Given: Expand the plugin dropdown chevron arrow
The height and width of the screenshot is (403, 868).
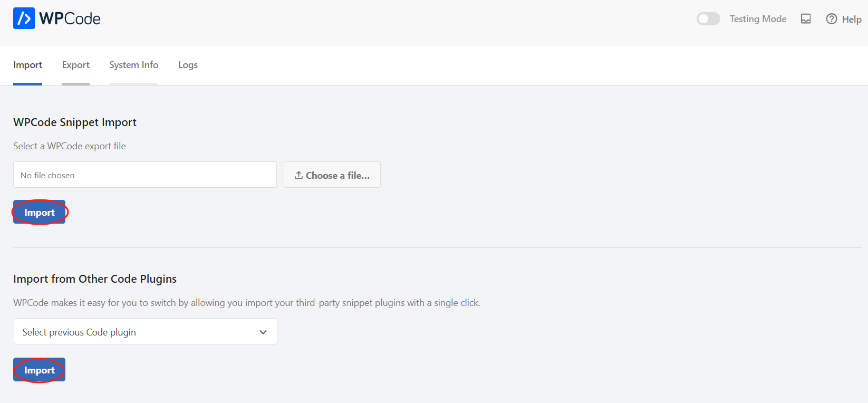Looking at the screenshot, I should point(263,332).
